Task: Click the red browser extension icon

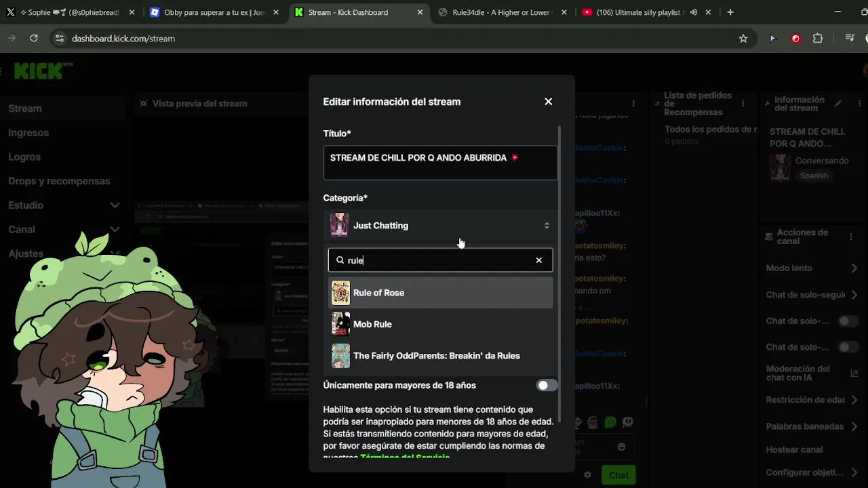Action: click(x=795, y=39)
